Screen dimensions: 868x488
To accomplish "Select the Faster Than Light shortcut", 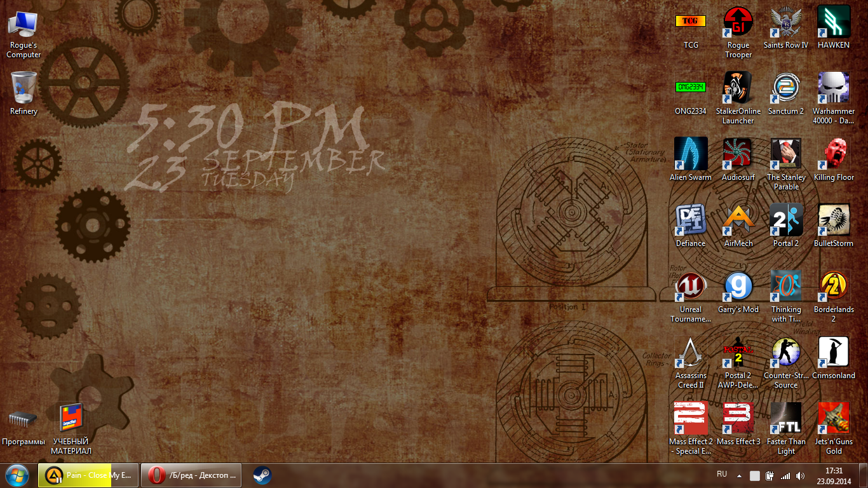I will click(786, 429).
